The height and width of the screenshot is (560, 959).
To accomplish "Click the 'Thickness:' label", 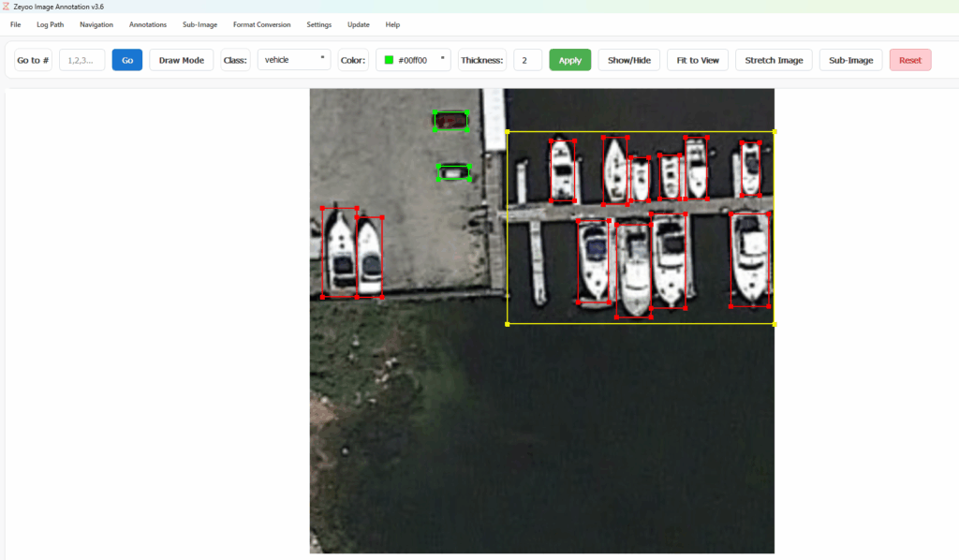I will click(482, 60).
